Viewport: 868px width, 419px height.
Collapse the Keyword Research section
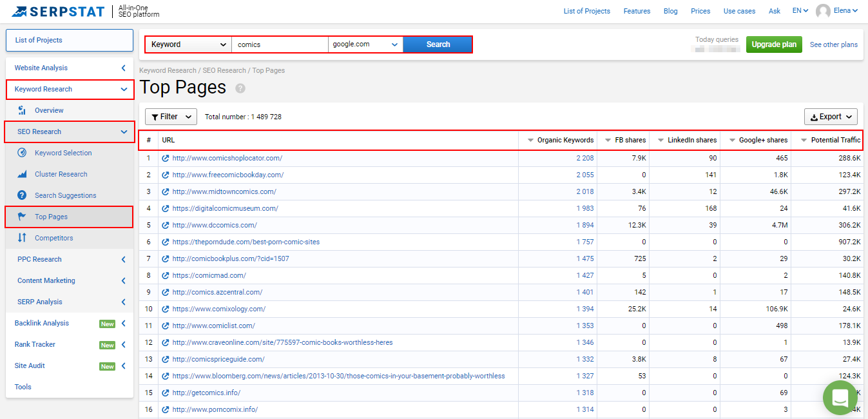(x=70, y=89)
